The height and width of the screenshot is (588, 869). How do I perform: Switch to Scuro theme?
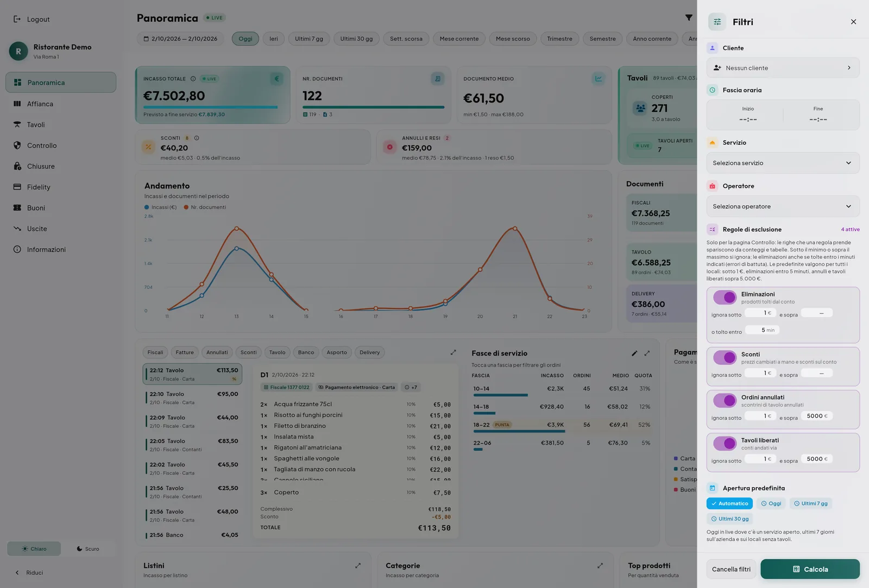pyautogui.click(x=88, y=549)
